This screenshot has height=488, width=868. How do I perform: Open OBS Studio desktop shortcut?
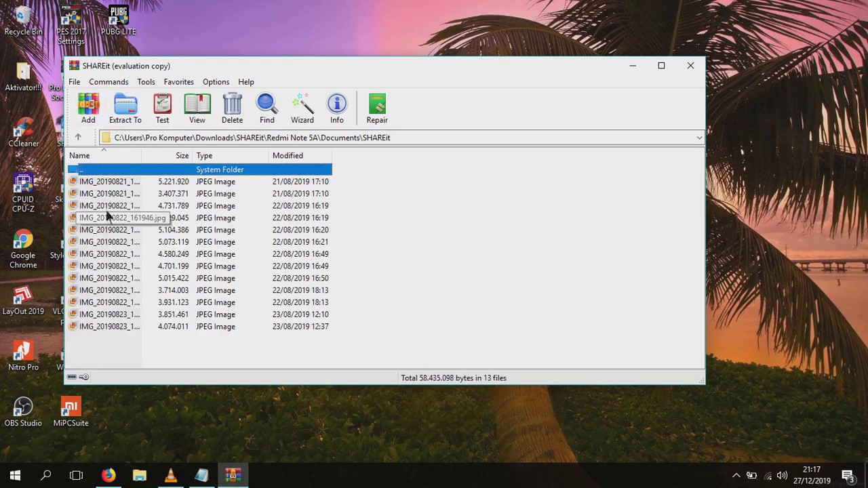pos(23,412)
